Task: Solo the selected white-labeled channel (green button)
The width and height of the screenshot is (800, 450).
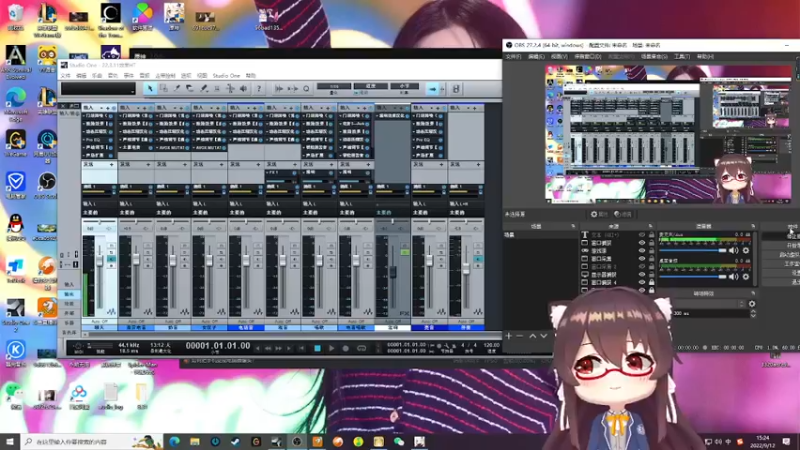Action: pos(405,253)
